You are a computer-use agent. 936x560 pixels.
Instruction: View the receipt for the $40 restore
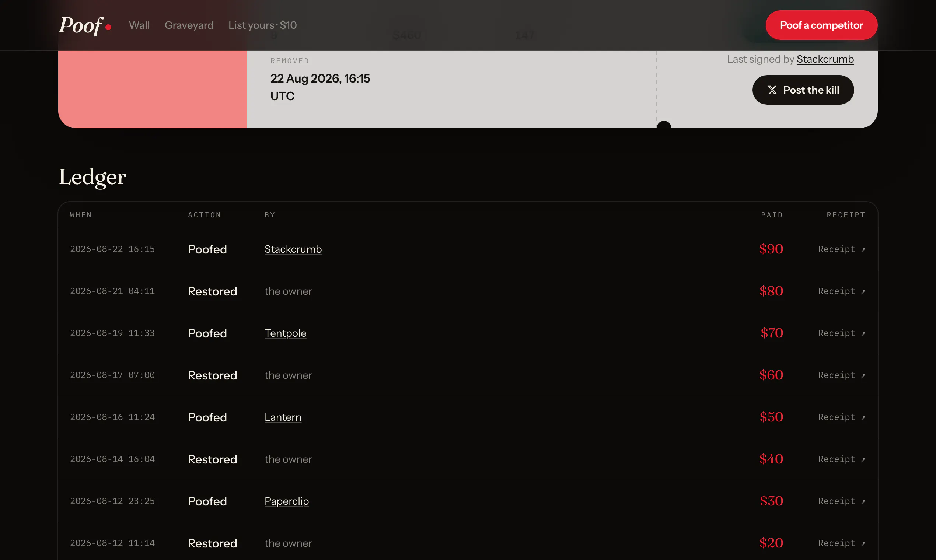click(x=842, y=459)
